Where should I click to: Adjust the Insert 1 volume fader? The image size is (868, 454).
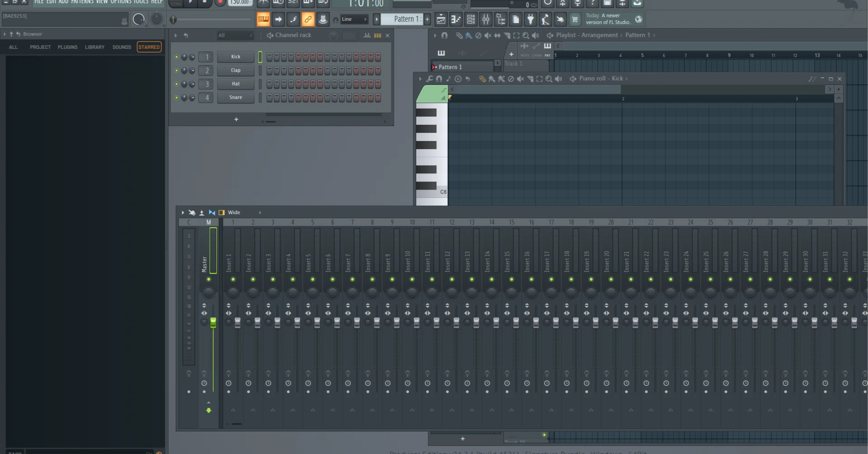pos(237,323)
